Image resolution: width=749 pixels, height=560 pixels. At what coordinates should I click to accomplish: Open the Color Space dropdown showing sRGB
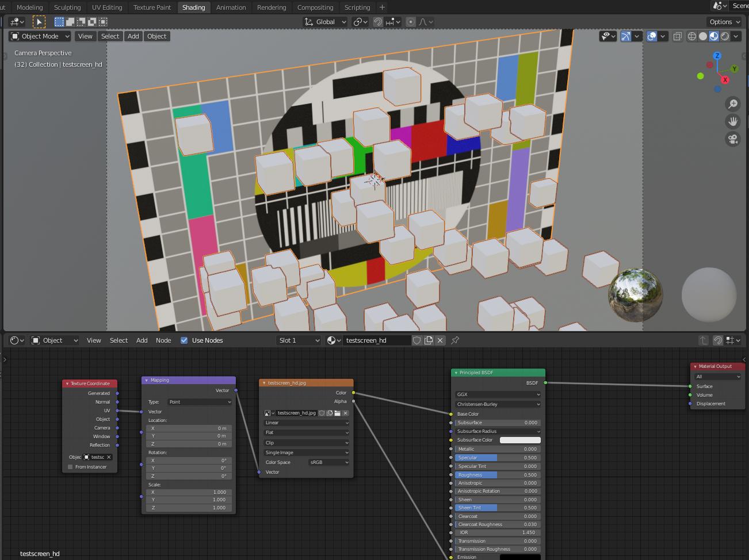click(328, 462)
